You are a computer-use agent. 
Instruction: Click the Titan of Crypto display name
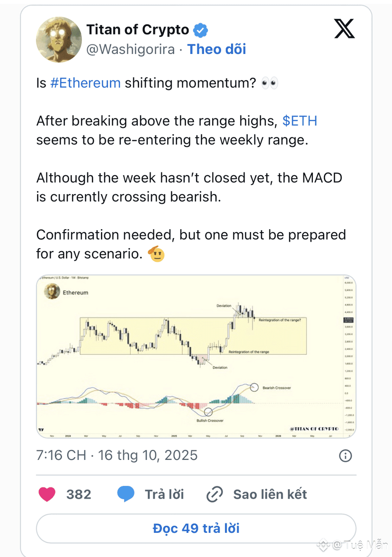[x=137, y=30]
